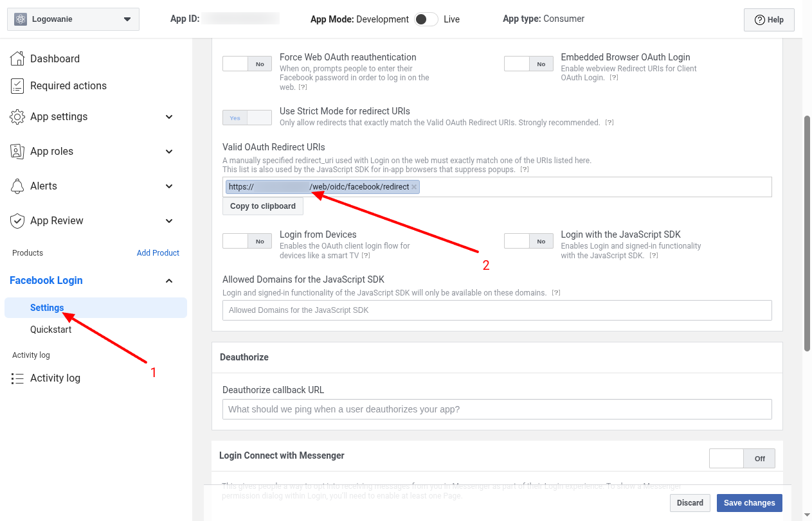The height and width of the screenshot is (521, 812).
Task: Click the Logowanie app atom icon
Action: tap(21, 19)
